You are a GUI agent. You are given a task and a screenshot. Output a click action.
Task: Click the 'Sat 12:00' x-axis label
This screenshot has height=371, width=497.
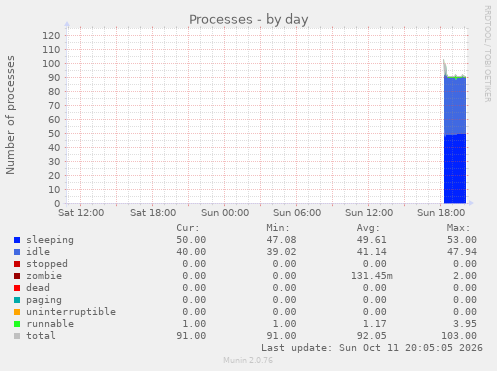81,213
